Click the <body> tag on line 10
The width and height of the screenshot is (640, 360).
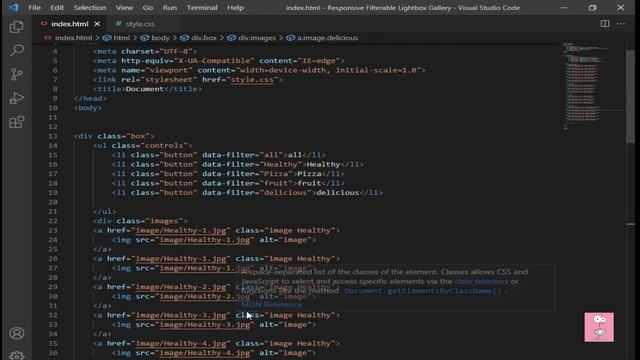tap(88, 108)
